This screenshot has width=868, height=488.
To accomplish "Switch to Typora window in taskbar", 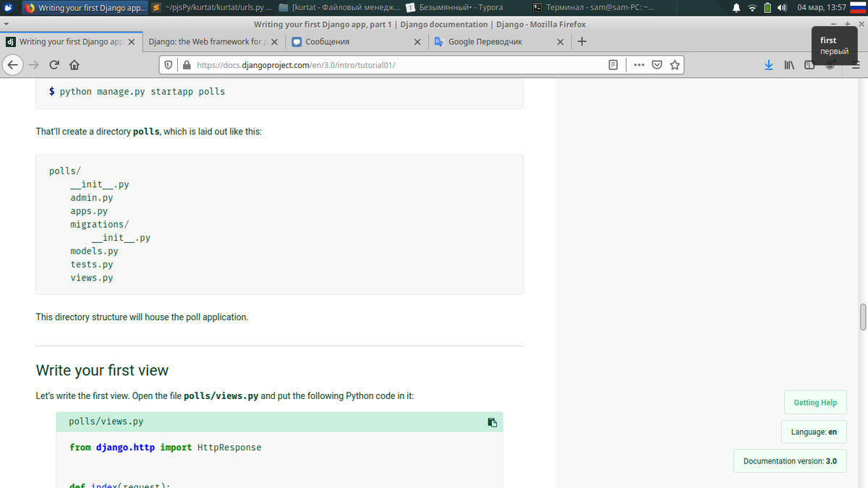I will (x=466, y=7).
